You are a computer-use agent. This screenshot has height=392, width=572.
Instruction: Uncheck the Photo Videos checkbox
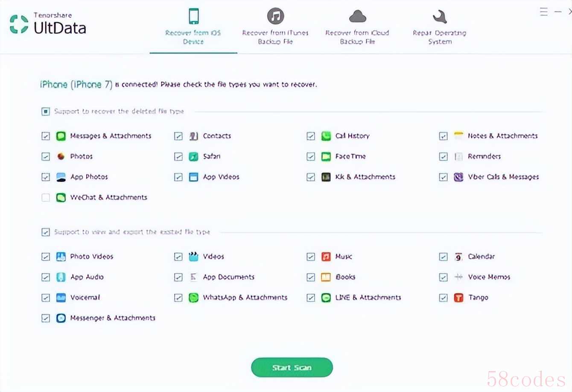pyautogui.click(x=46, y=257)
